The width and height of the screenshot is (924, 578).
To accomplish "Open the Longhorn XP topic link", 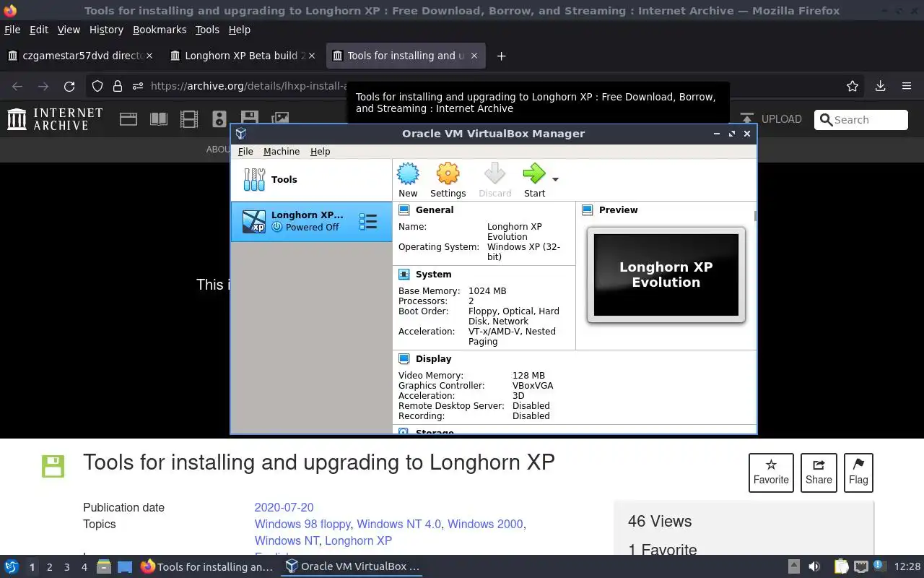I will (358, 540).
